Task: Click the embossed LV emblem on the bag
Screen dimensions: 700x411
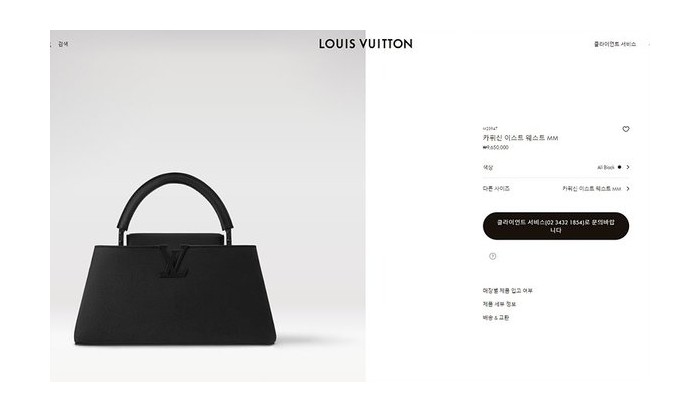Action: [174, 261]
